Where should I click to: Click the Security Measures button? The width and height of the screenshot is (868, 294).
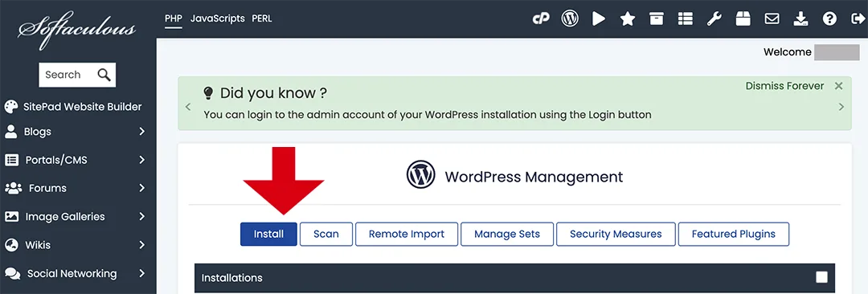tap(616, 235)
